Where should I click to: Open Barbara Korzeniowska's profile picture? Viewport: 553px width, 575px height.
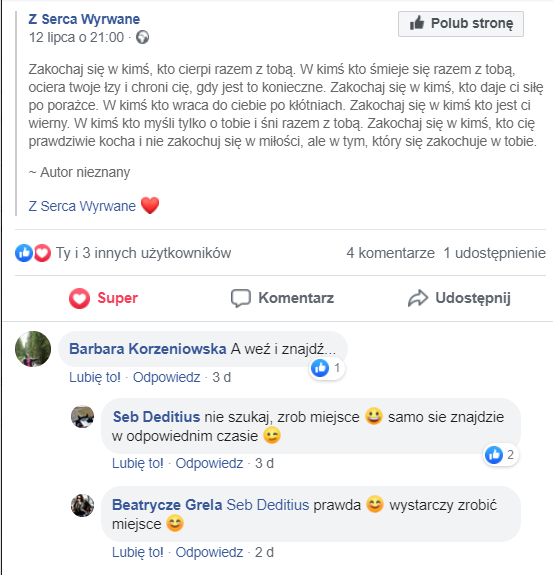pyautogui.click(x=33, y=349)
